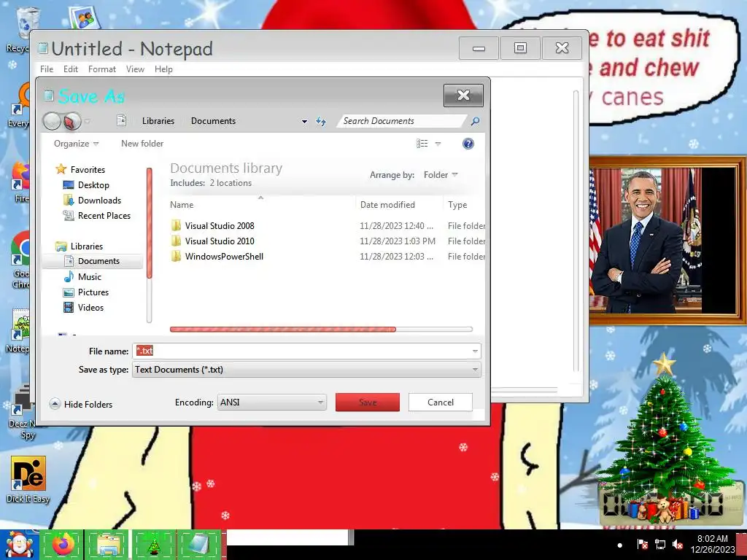Expand the File name dropdown arrow
The height and width of the screenshot is (560, 747).
pyautogui.click(x=475, y=351)
